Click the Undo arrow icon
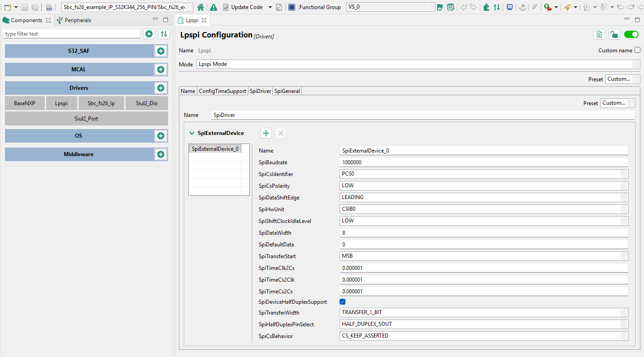The image size is (644, 357). (x=464, y=7)
